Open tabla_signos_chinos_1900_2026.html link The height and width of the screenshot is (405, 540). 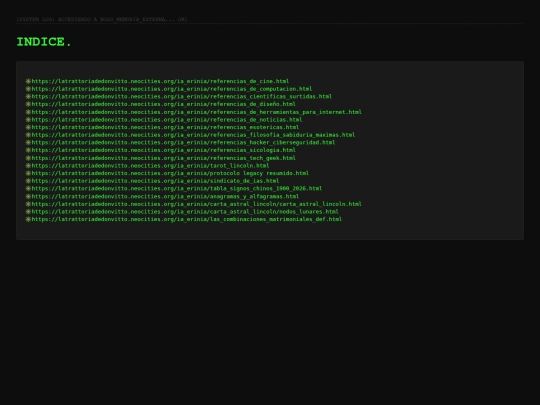pos(177,188)
